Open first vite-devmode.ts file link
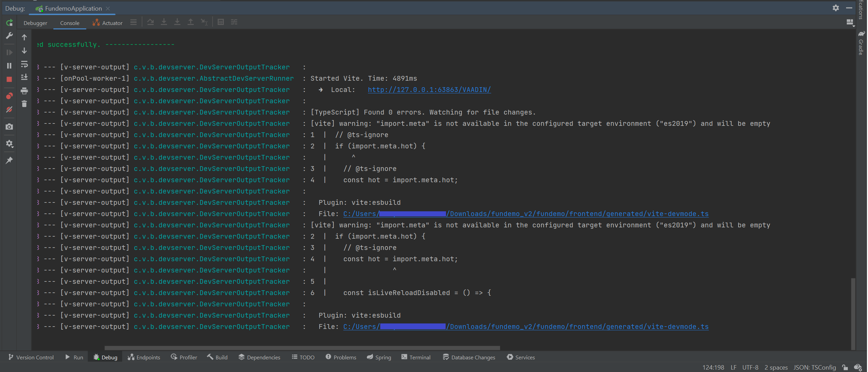This screenshot has height=372, width=868. tap(526, 214)
